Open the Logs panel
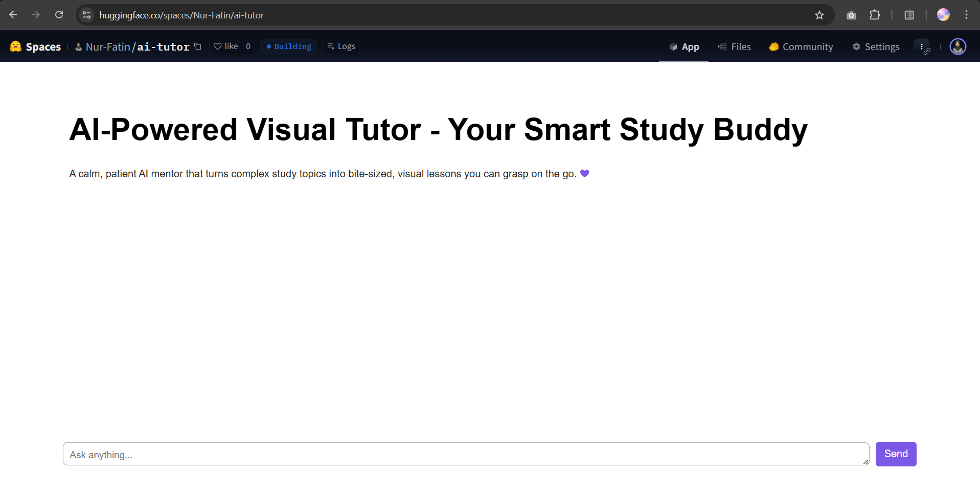This screenshot has width=980, height=494. [x=341, y=46]
